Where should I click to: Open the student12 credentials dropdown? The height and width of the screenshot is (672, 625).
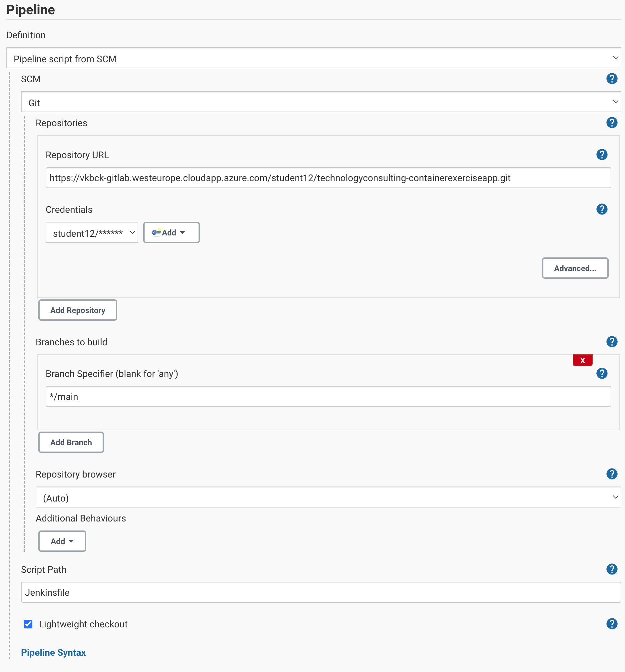pos(92,232)
